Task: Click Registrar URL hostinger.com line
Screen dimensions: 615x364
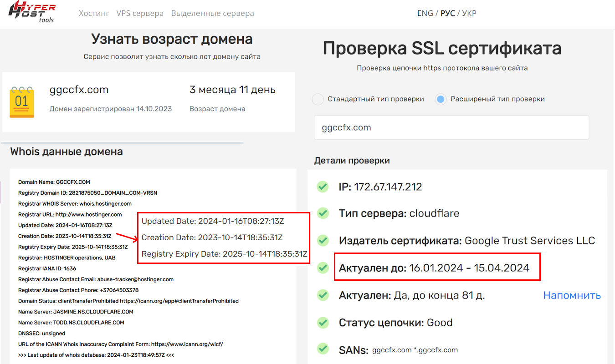Action: coord(70,214)
